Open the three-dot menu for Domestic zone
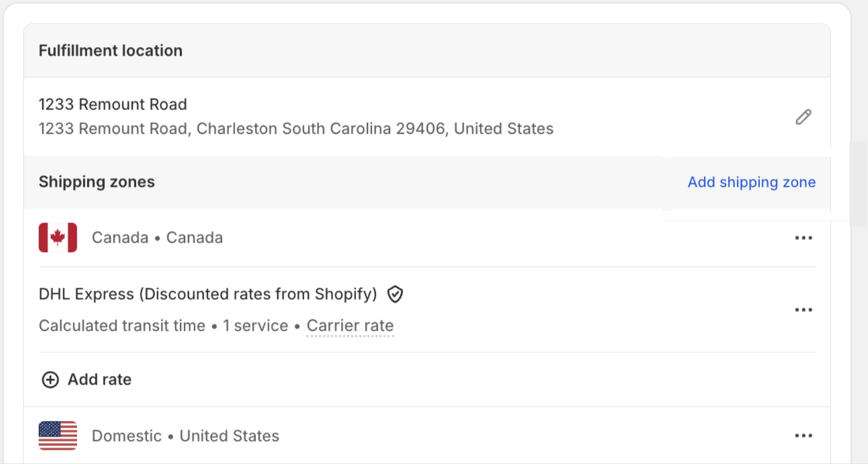This screenshot has height=464, width=868. point(803,436)
